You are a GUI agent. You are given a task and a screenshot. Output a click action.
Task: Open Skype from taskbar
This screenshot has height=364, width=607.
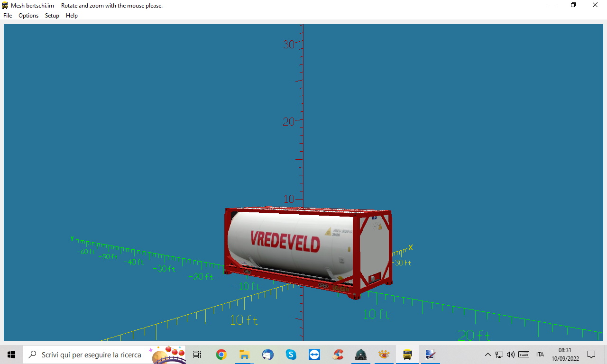[291, 355]
